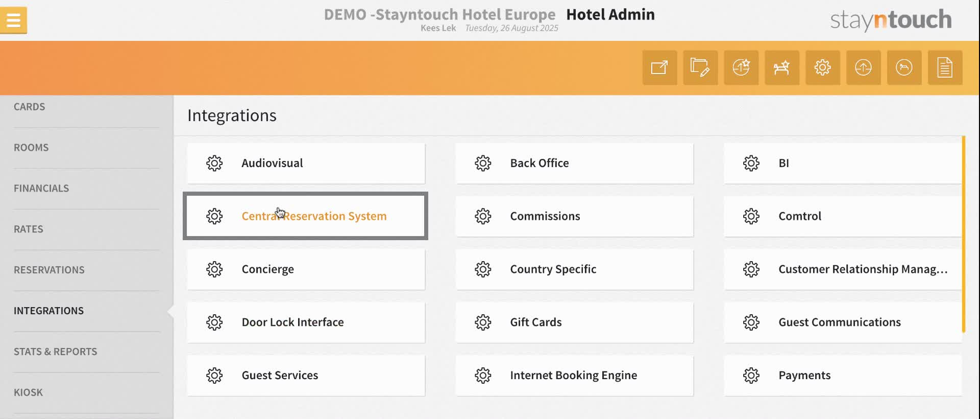980x419 pixels.
Task: Open the Audiovisual integration
Action: tap(306, 163)
